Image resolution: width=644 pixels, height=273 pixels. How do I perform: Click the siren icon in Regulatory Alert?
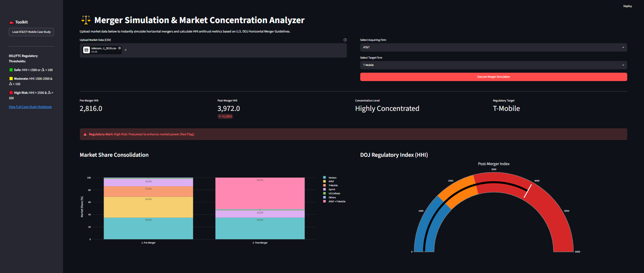point(85,134)
